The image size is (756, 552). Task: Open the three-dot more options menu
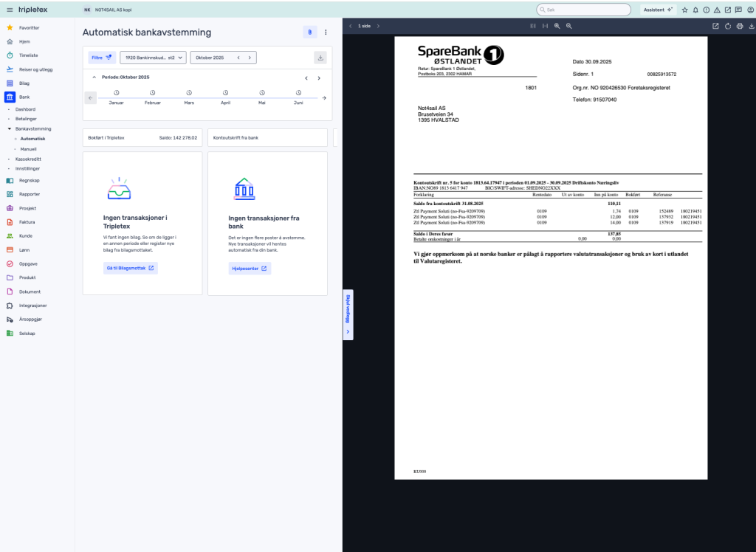326,32
